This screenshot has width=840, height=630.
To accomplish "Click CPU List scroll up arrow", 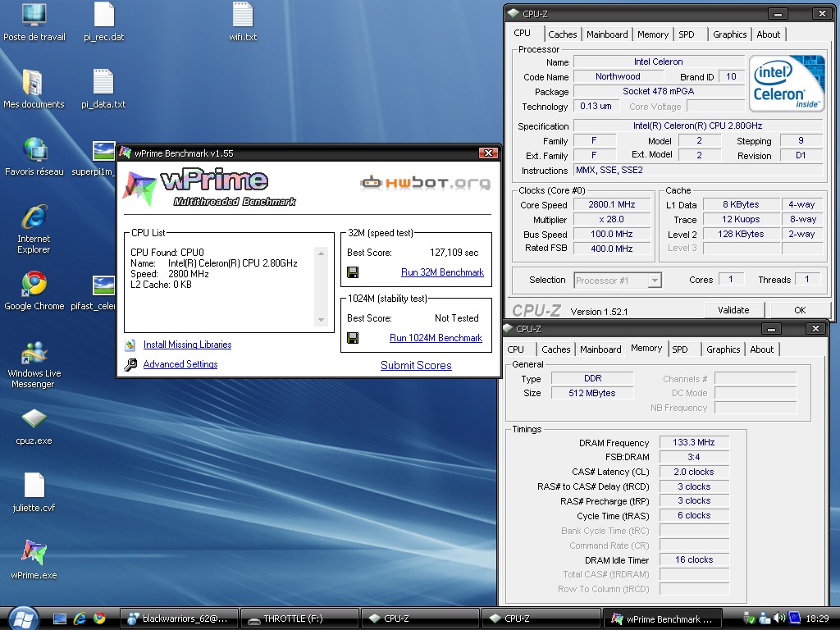I will (321, 253).
